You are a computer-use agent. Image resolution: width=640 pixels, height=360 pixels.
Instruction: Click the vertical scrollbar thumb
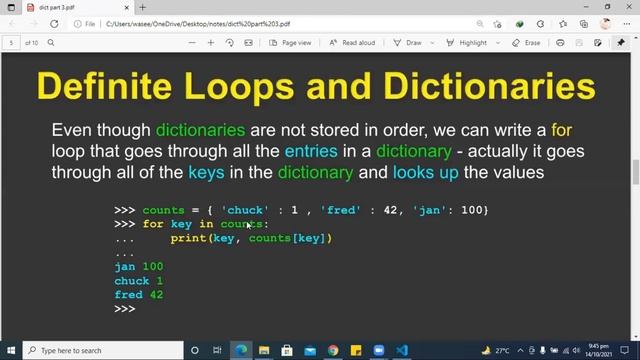(636, 172)
